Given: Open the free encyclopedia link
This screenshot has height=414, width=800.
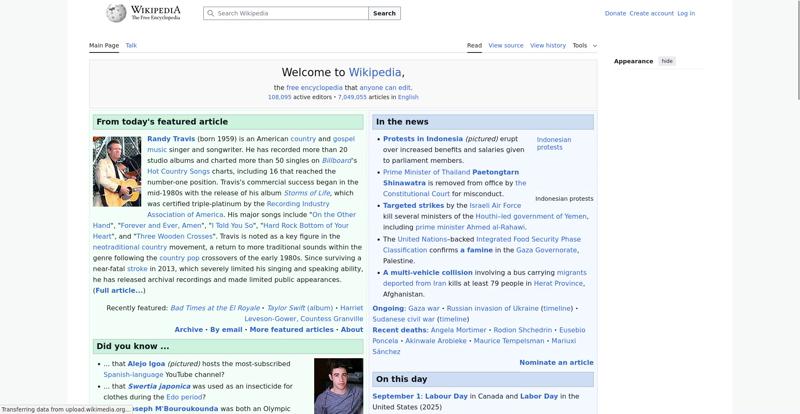Looking at the screenshot, I should [314, 87].
